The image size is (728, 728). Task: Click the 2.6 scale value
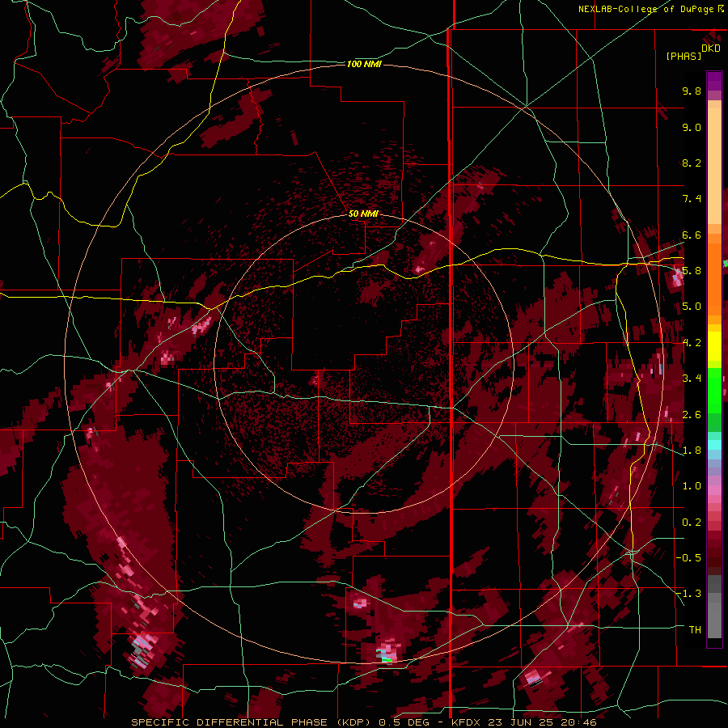[692, 415]
